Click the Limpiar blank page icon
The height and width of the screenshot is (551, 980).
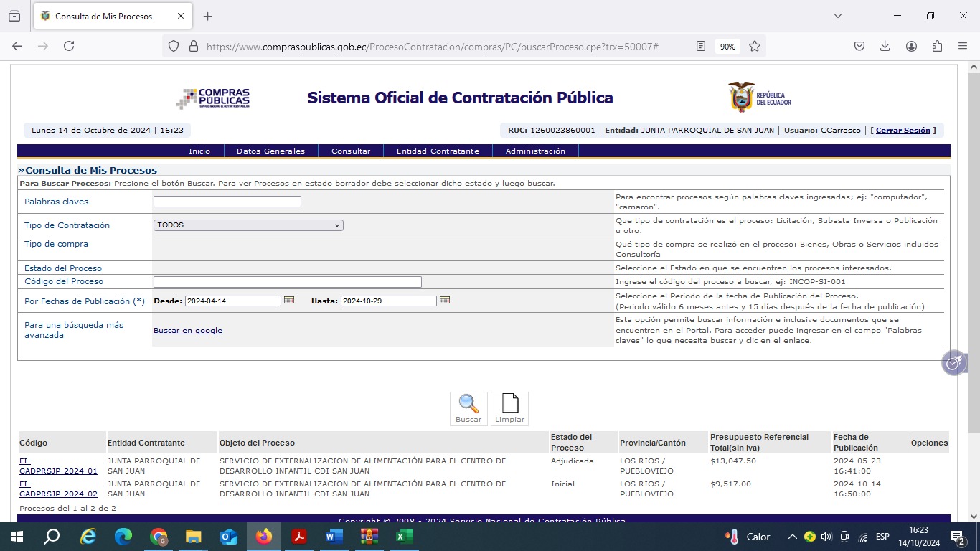pos(509,405)
